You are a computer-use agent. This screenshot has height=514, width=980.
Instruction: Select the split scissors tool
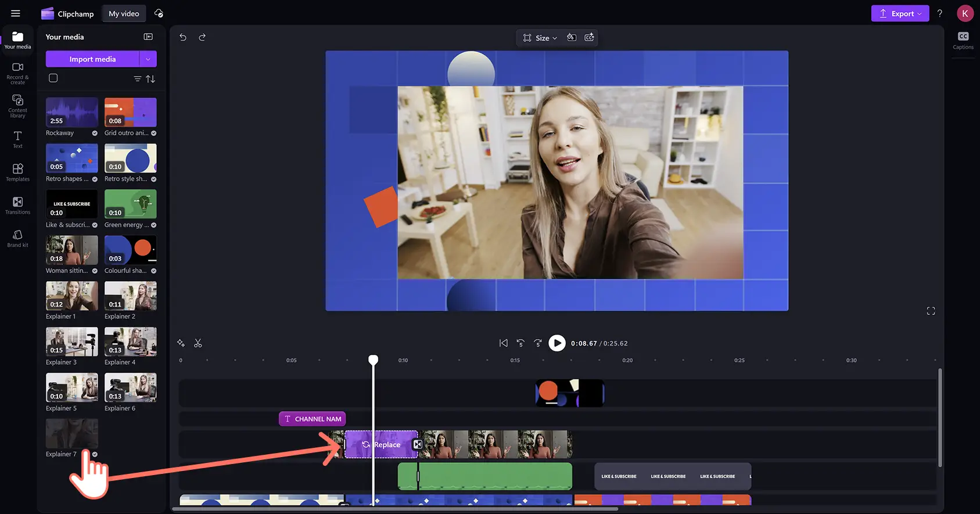click(x=198, y=343)
